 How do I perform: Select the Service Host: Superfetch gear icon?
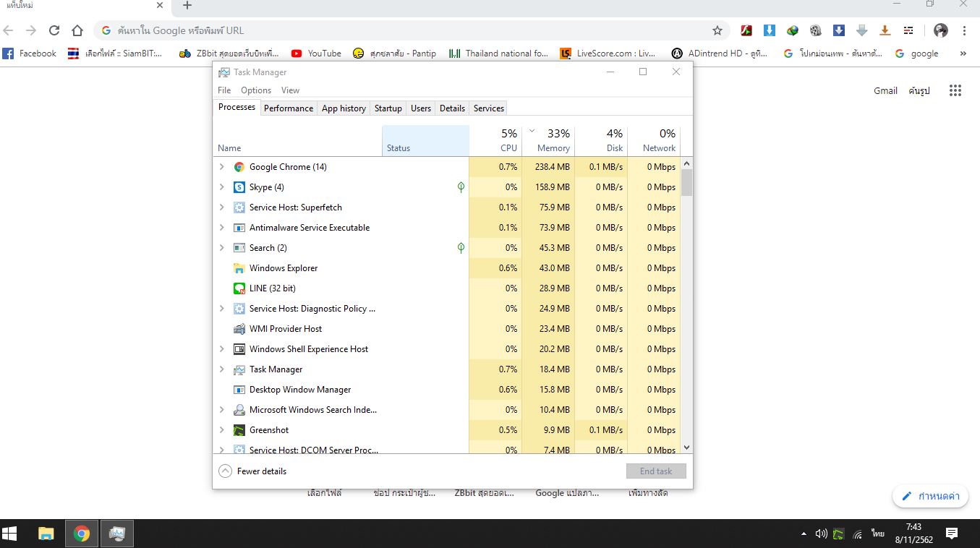(239, 207)
